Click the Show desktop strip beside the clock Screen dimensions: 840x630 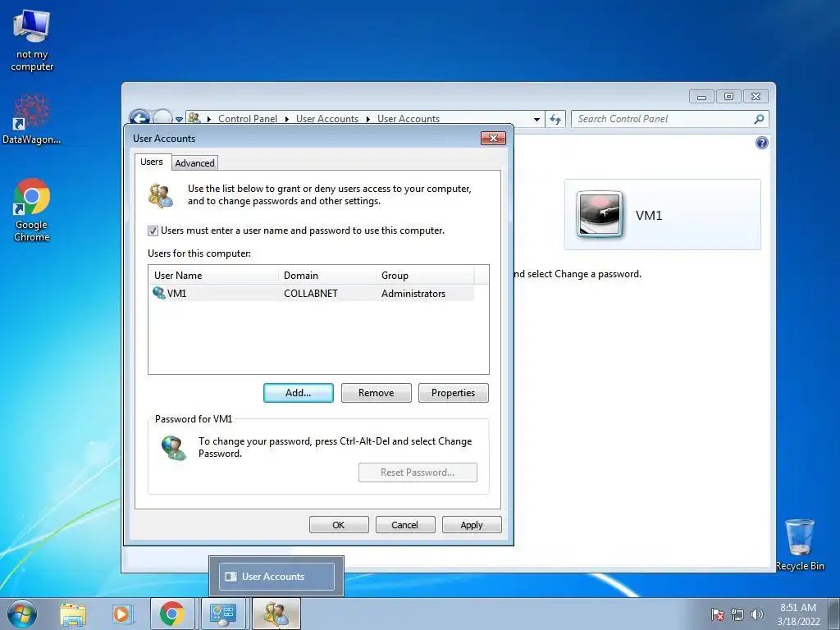click(x=835, y=614)
